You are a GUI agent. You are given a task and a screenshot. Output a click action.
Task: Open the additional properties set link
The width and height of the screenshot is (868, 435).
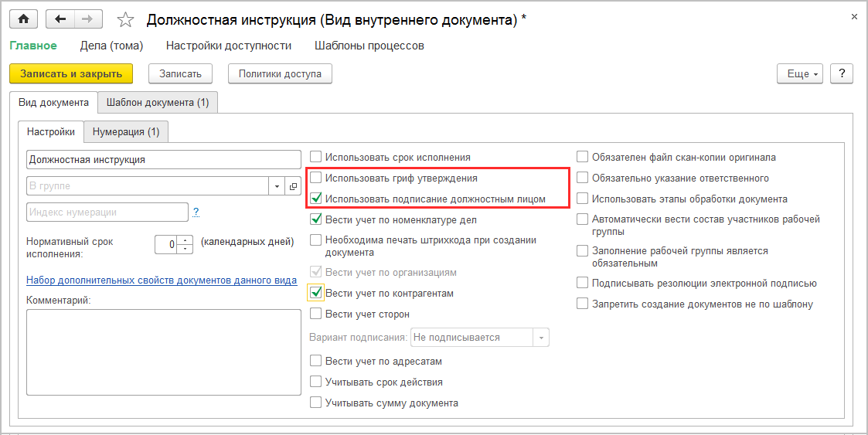162,280
